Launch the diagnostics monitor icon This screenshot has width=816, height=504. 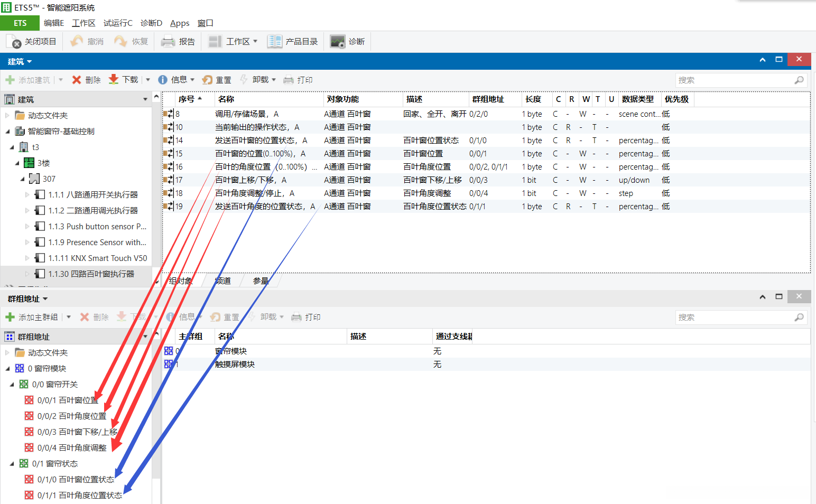pos(338,41)
